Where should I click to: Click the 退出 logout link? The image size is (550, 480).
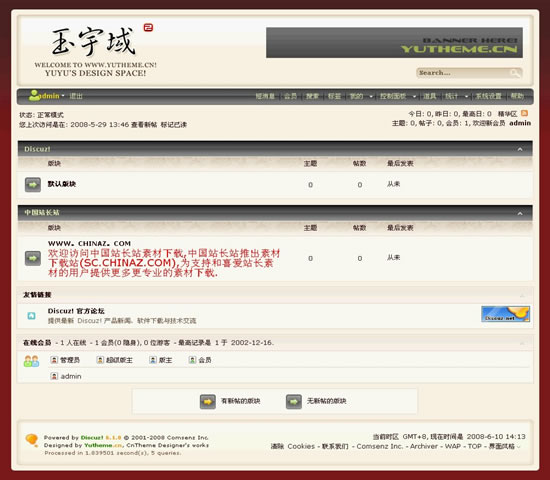click(76, 96)
